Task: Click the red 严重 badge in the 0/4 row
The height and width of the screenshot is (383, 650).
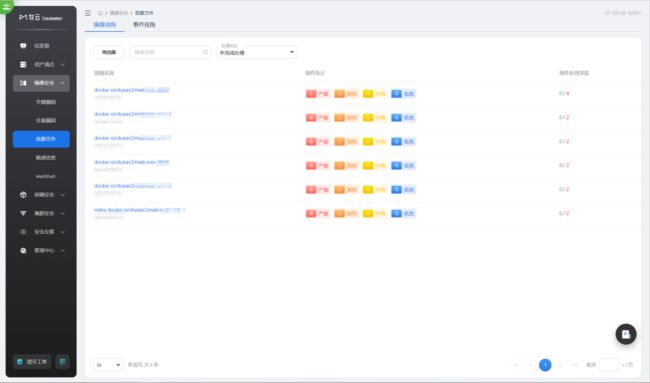Action: click(317, 94)
